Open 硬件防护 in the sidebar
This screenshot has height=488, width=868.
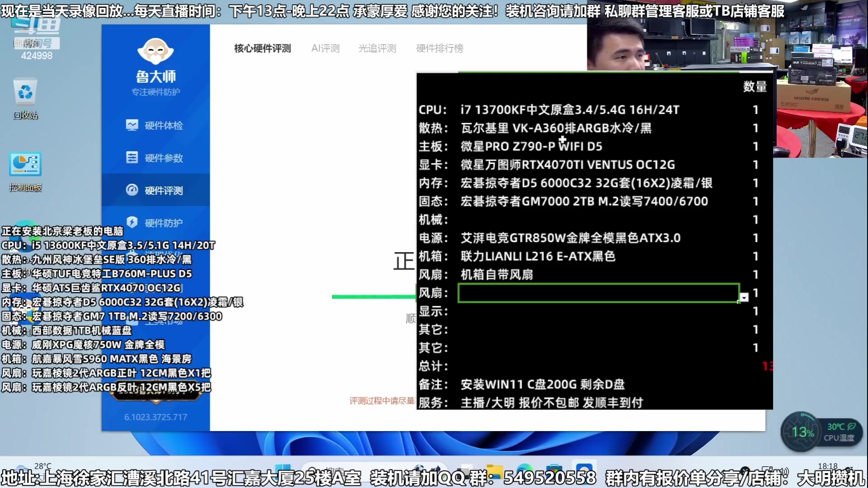click(155, 223)
